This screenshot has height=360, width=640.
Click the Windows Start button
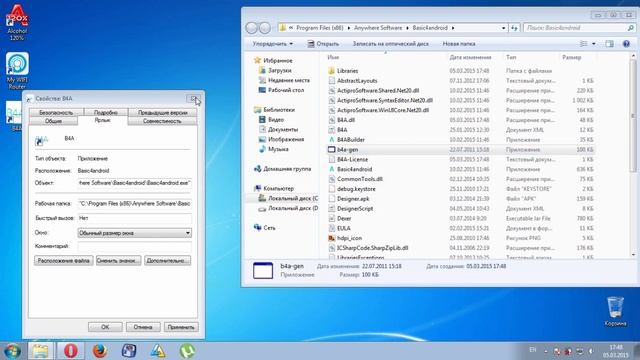coord(12,351)
